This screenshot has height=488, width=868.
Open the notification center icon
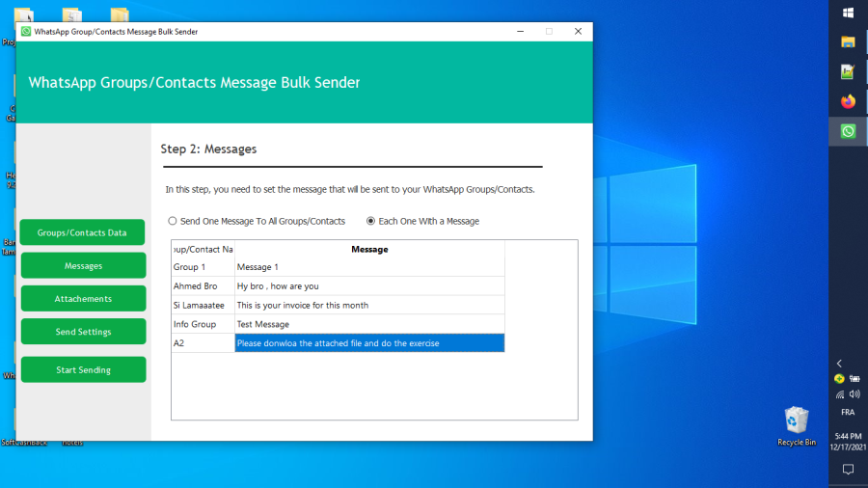pyautogui.click(x=848, y=469)
